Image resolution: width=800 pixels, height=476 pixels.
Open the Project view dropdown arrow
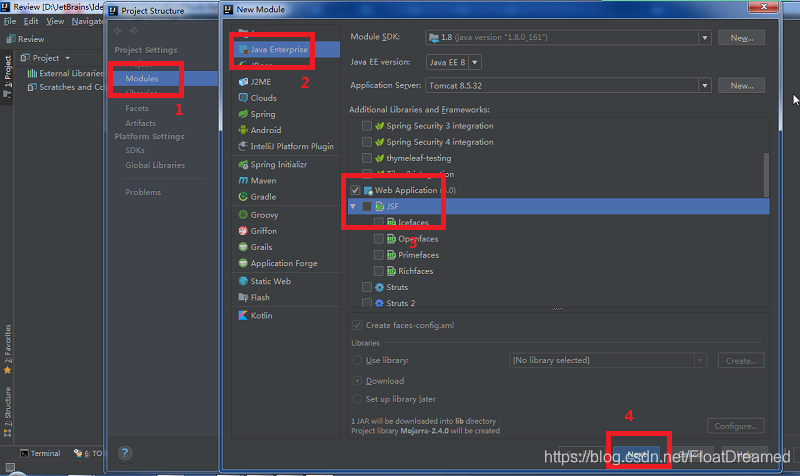click(67, 58)
